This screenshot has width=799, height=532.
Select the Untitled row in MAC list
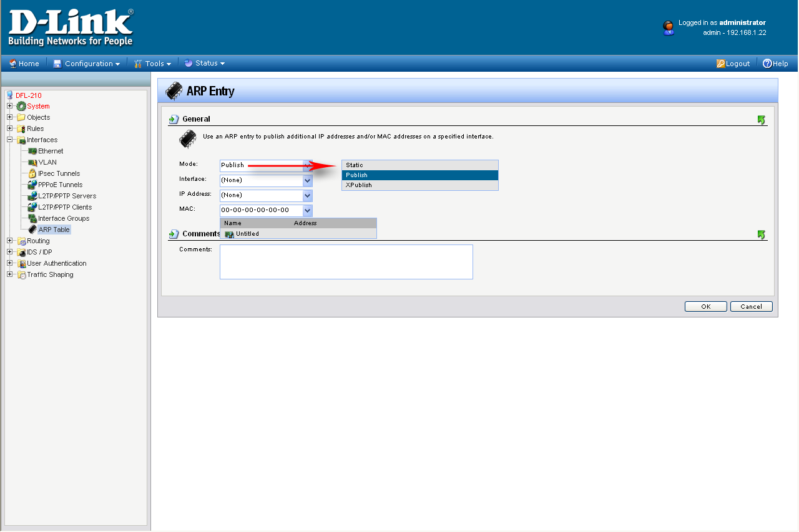tap(298, 234)
